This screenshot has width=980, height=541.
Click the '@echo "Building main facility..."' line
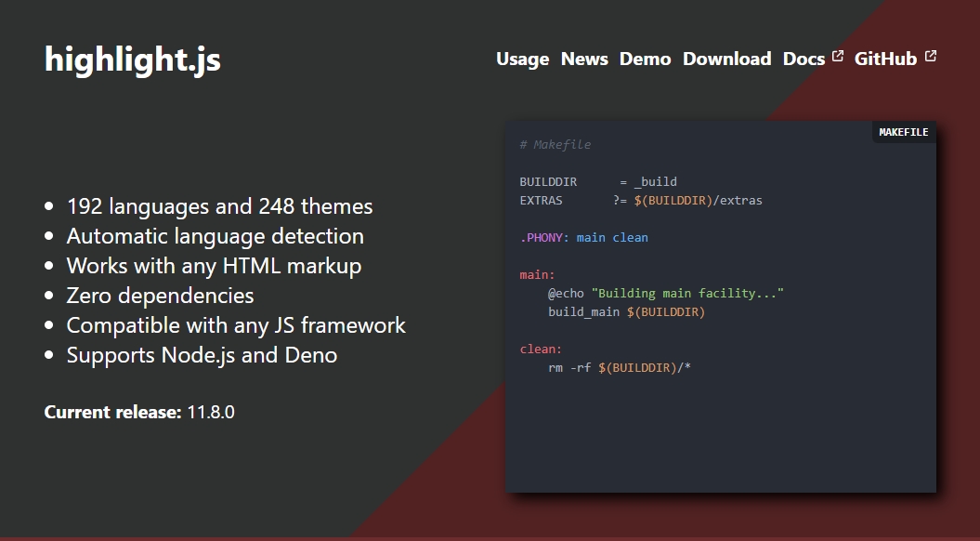coord(666,294)
